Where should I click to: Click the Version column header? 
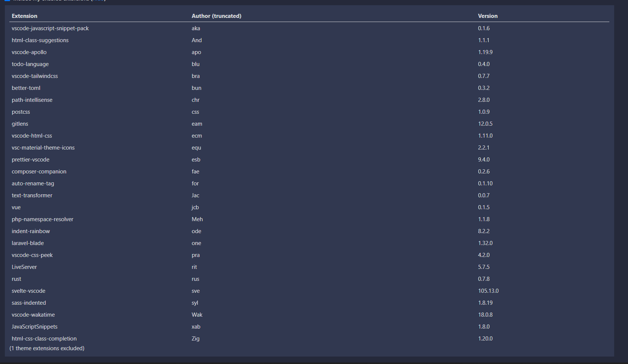point(488,16)
